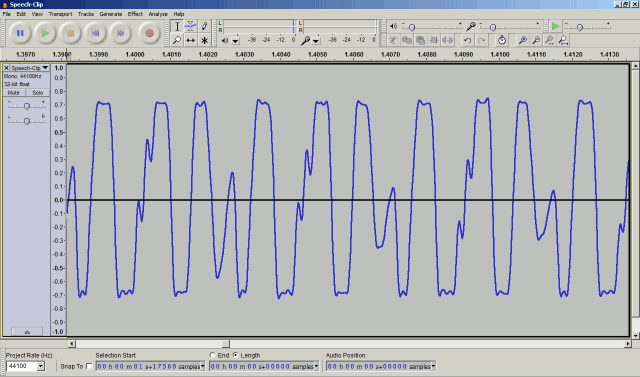Click the Redo arrow icon

(481, 40)
